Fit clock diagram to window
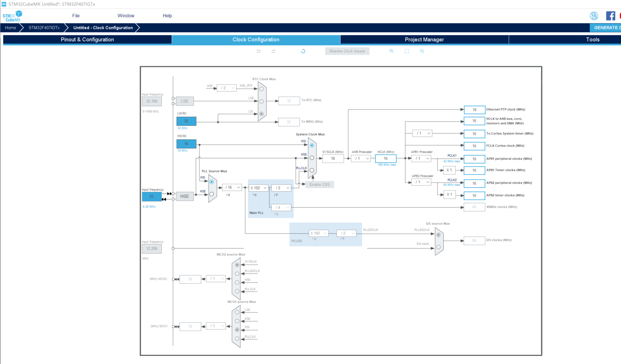Image resolution: width=621 pixels, height=364 pixels. tap(407, 51)
